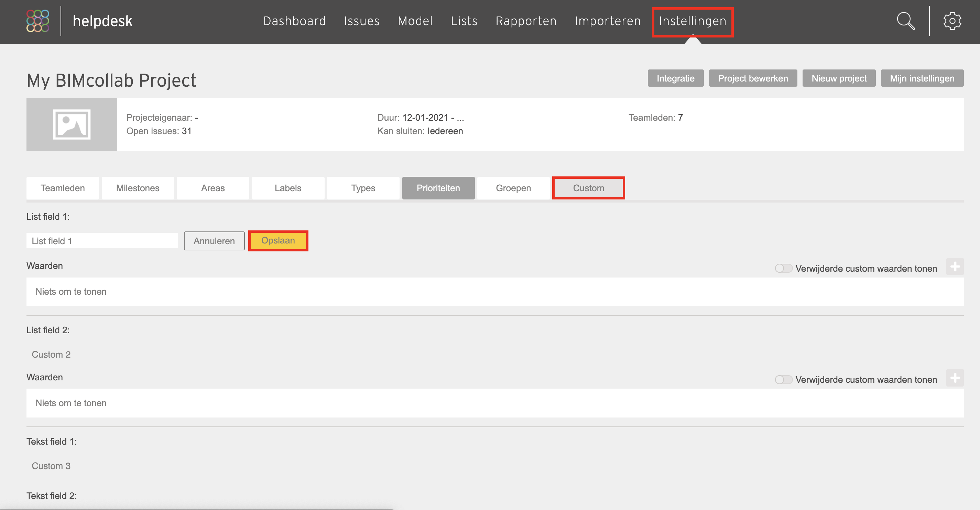Open the Dashboard menu
The height and width of the screenshot is (510, 980).
tap(294, 21)
